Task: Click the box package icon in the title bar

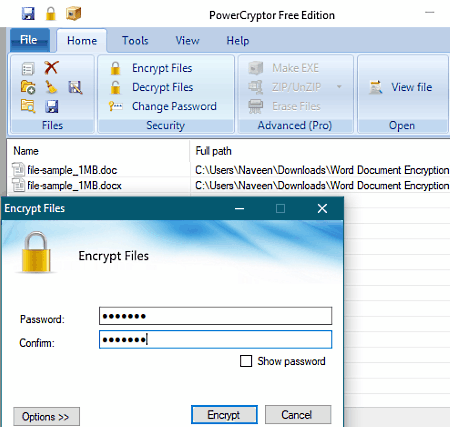Action: [x=73, y=14]
